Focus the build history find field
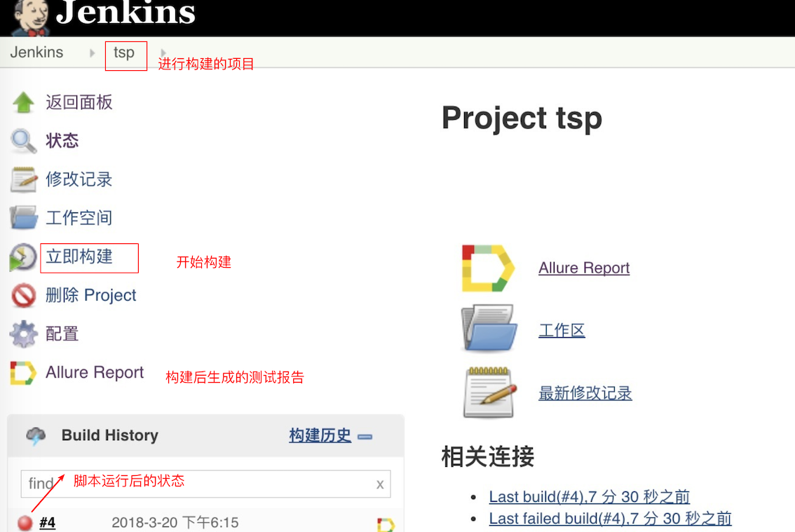This screenshot has height=532, width=795. [205, 484]
